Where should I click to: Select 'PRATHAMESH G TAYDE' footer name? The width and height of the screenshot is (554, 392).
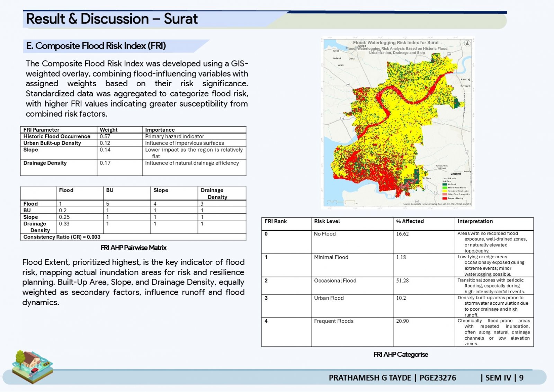[x=370, y=378]
